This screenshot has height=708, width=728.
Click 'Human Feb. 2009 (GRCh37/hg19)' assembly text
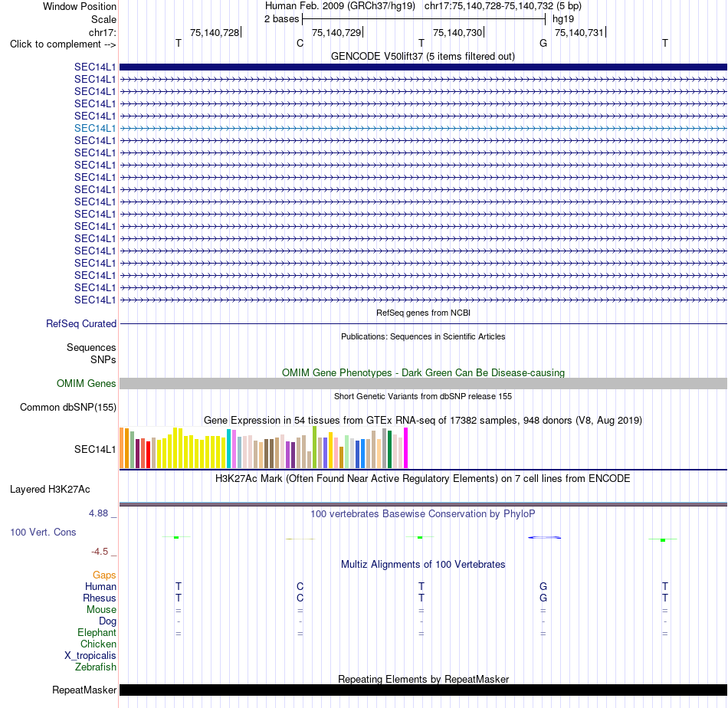pyautogui.click(x=339, y=6)
